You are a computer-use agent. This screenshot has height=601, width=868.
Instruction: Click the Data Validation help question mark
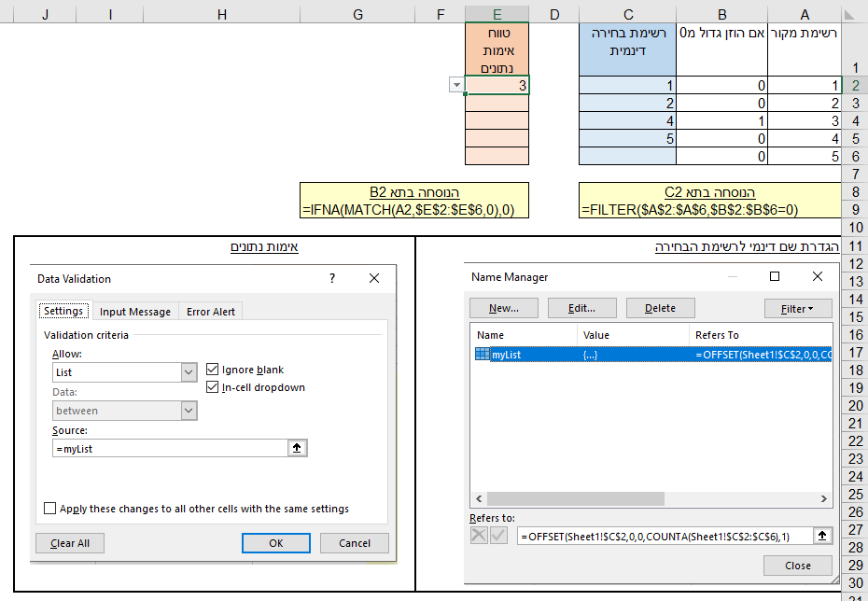point(332,278)
